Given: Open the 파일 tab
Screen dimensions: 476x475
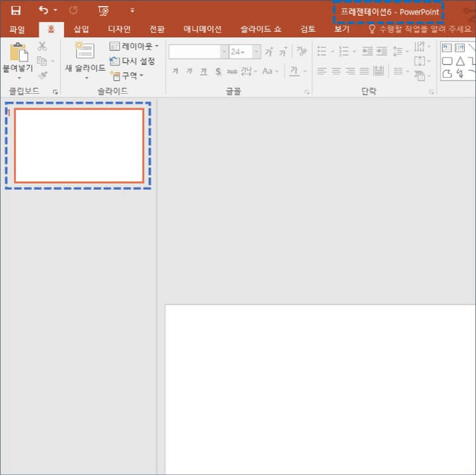Looking at the screenshot, I should 17,30.
